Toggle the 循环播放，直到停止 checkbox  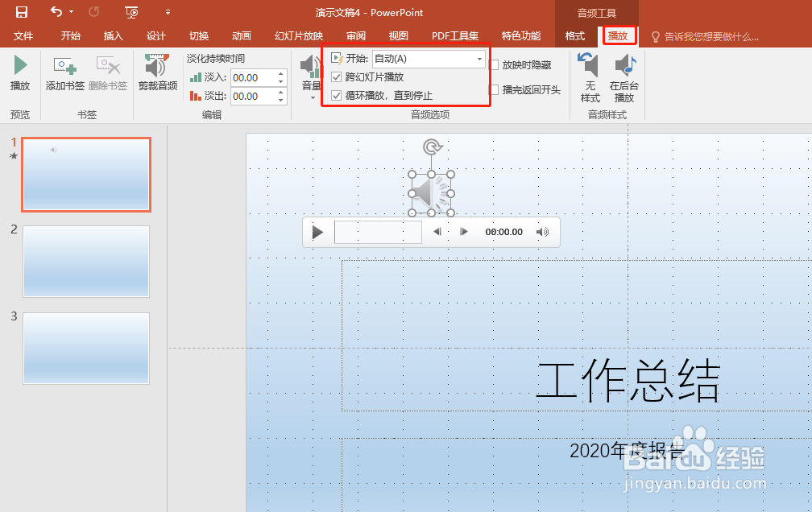click(337, 96)
